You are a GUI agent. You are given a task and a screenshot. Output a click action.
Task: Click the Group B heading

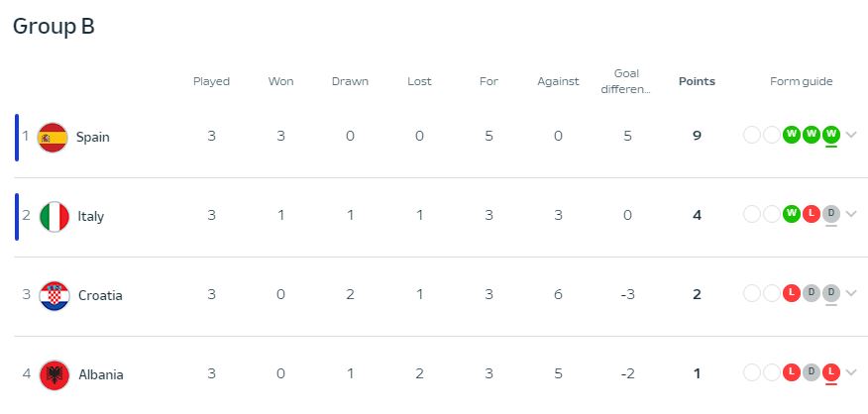[x=54, y=27]
